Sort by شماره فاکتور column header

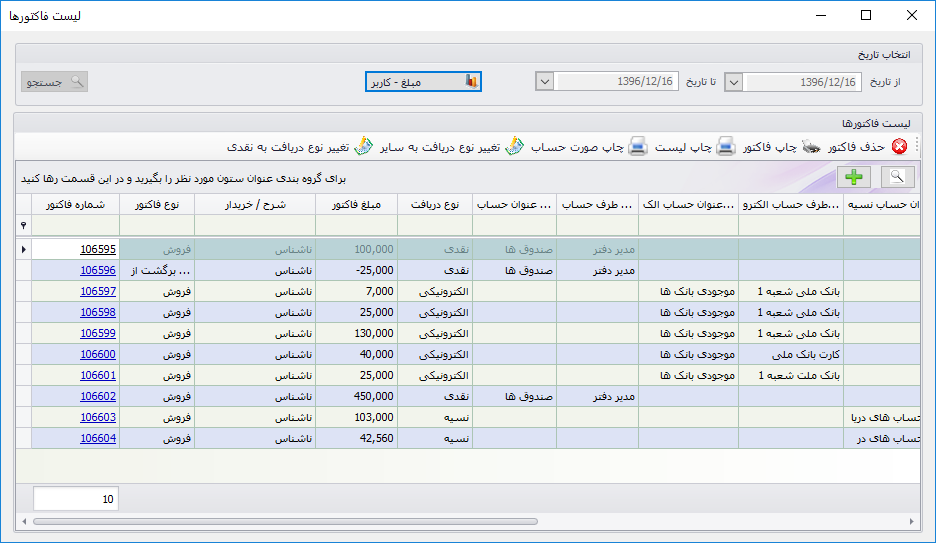(75, 205)
